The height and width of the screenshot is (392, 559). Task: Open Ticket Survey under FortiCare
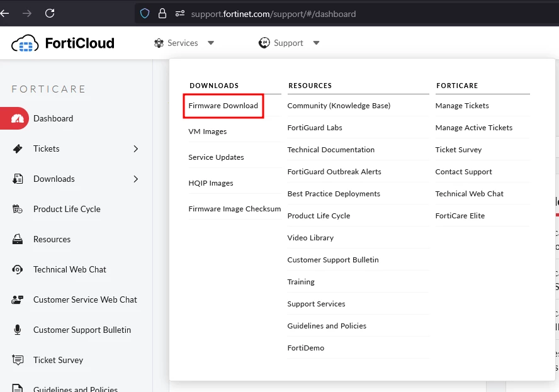coord(458,150)
